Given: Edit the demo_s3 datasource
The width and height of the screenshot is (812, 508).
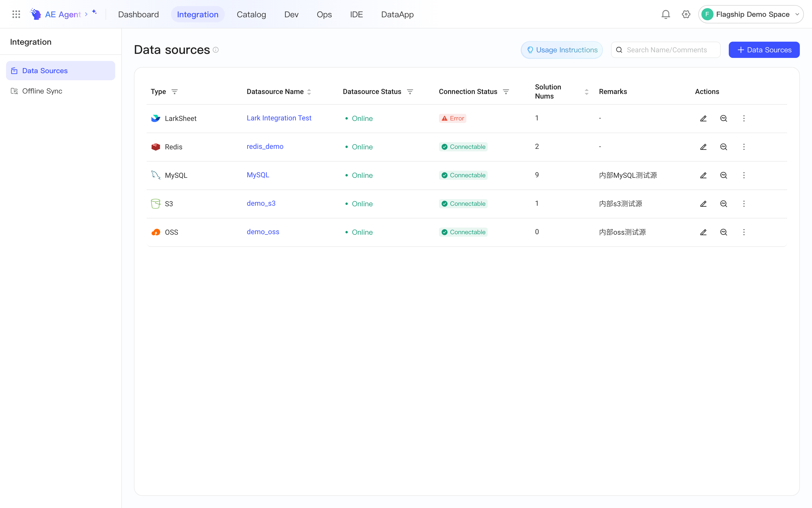Looking at the screenshot, I should pyautogui.click(x=703, y=204).
